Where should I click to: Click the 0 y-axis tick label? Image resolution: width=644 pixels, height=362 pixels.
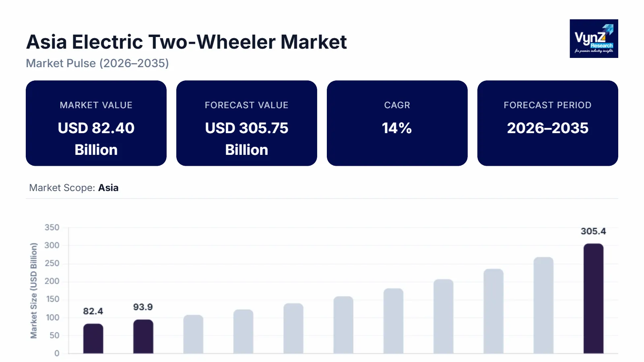coord(57,353)
